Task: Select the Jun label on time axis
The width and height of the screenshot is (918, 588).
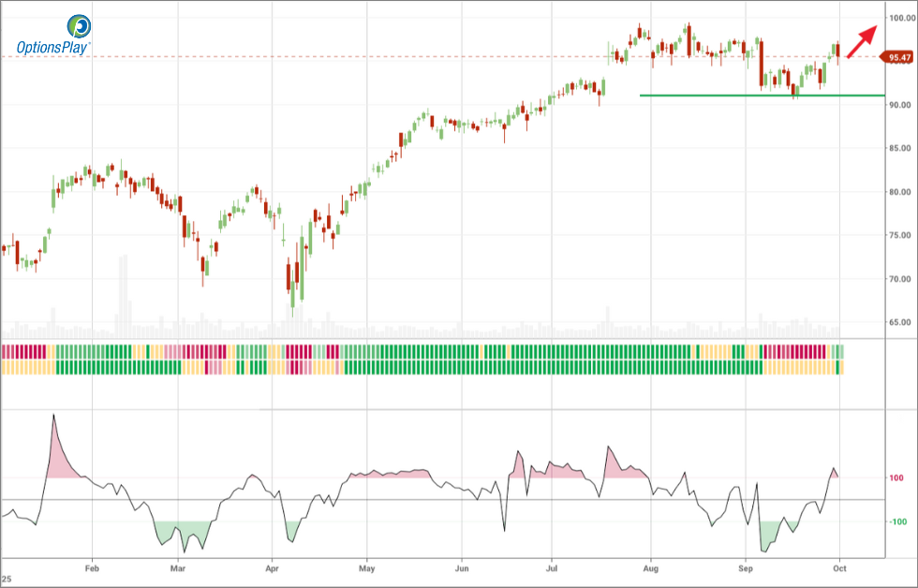Action: click(461, 567)
